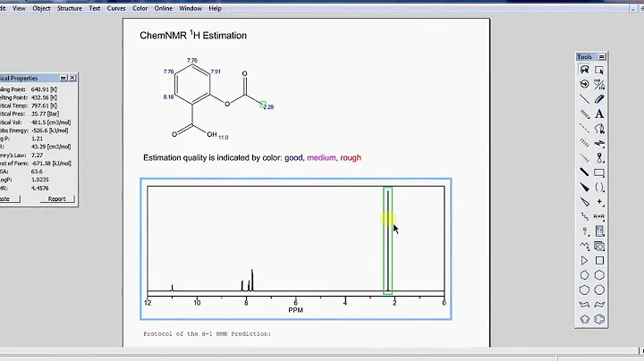Image resolution: width=644 pixels, height=361 pixels.
Task: Select the Marquee selection tool
Action: [599, 70]
